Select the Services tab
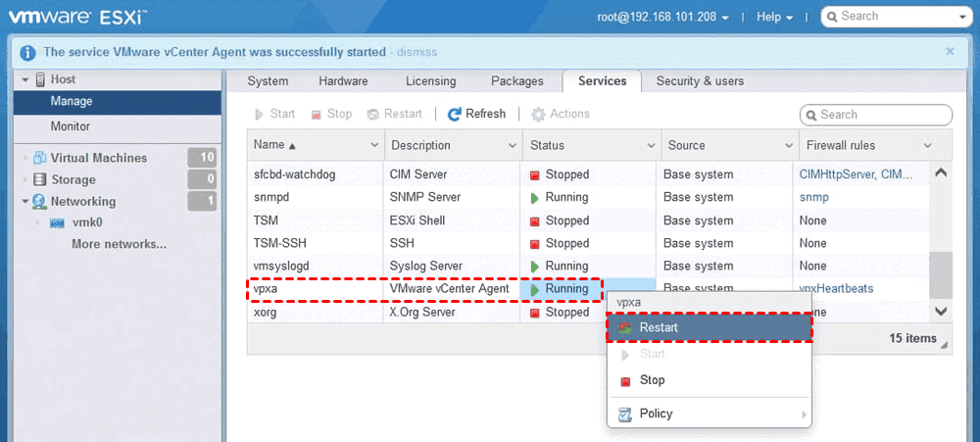 point(602,81)
